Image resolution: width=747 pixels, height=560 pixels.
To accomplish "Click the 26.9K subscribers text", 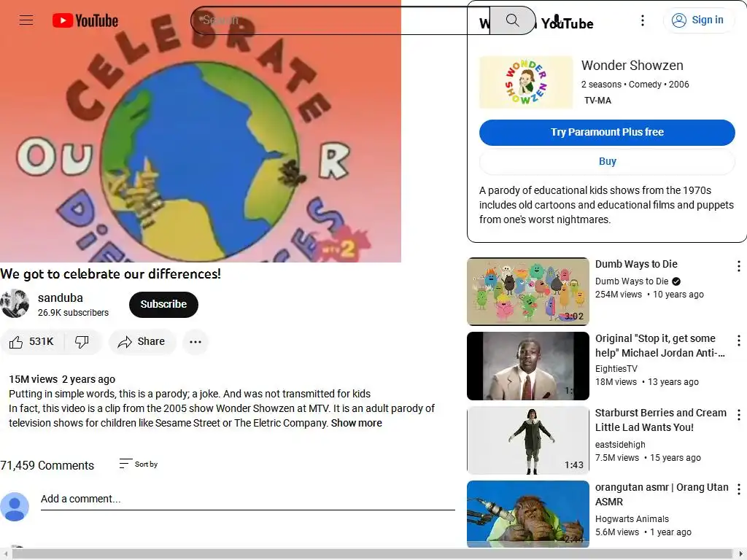I will (73, 313).
